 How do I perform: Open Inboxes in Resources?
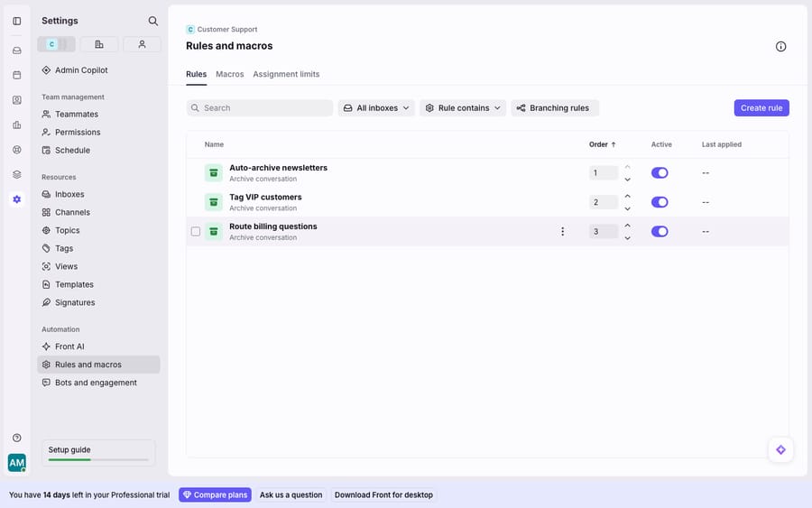click(98, 194)
